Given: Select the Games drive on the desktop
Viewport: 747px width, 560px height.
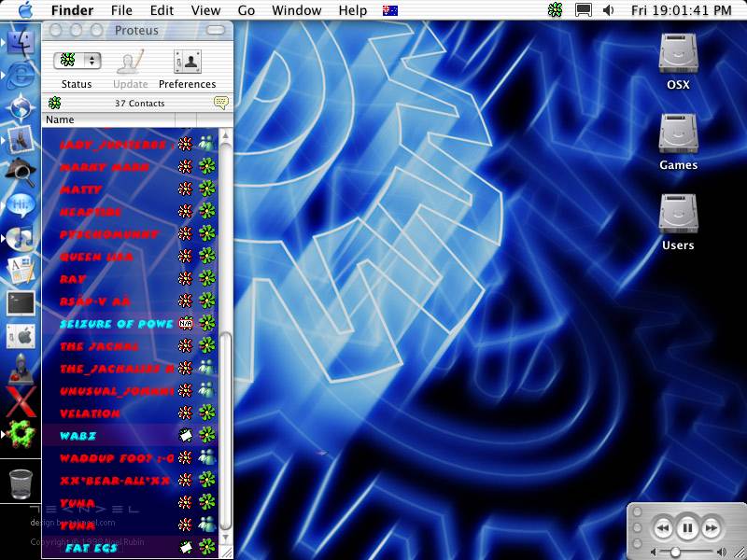Looking at the screenshot, I should 678,143.
